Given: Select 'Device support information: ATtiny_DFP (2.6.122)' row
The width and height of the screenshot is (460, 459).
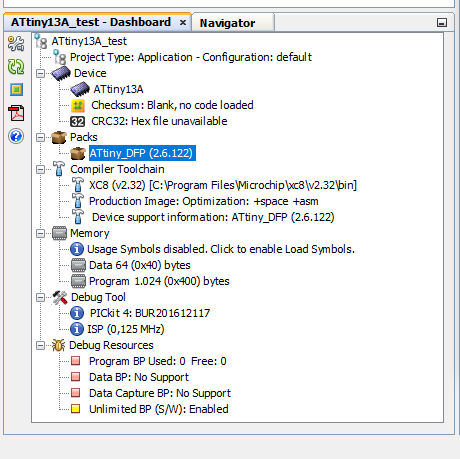Looking at the screenshot, I should [213, 217].
